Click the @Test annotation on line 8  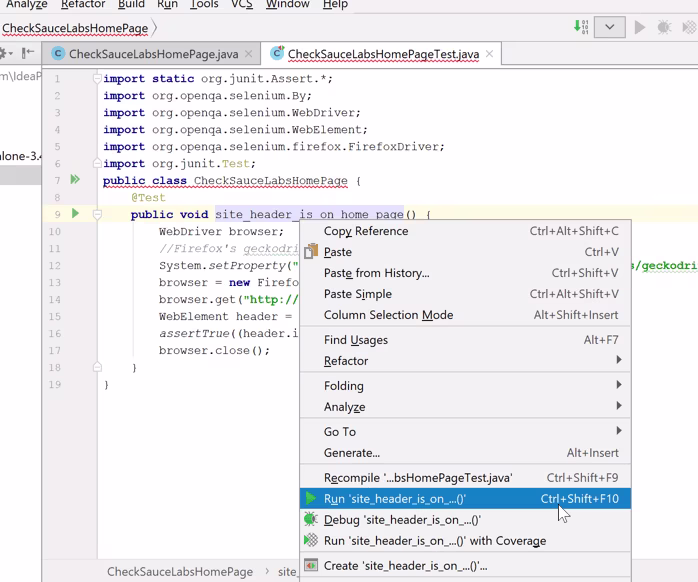point(148,198)
